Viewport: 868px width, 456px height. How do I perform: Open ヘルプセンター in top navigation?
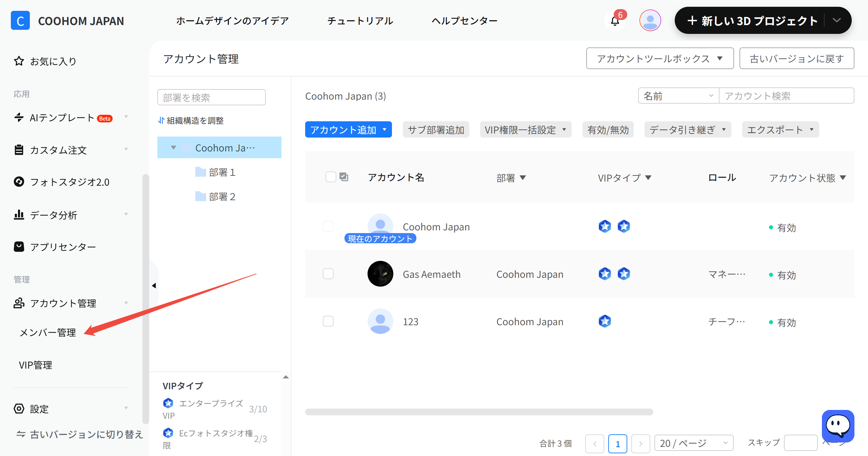(x=465, y=21)
